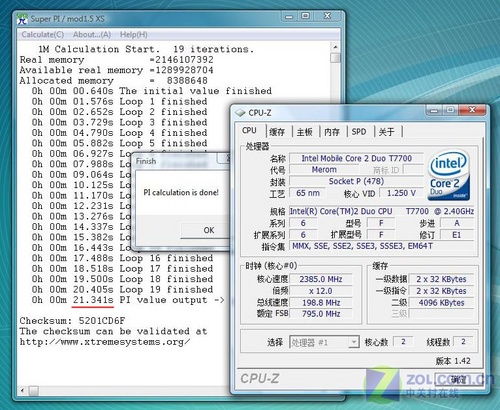
Task: Click the Super PI vertical scrollbar thumb
Action: point(335,58)
